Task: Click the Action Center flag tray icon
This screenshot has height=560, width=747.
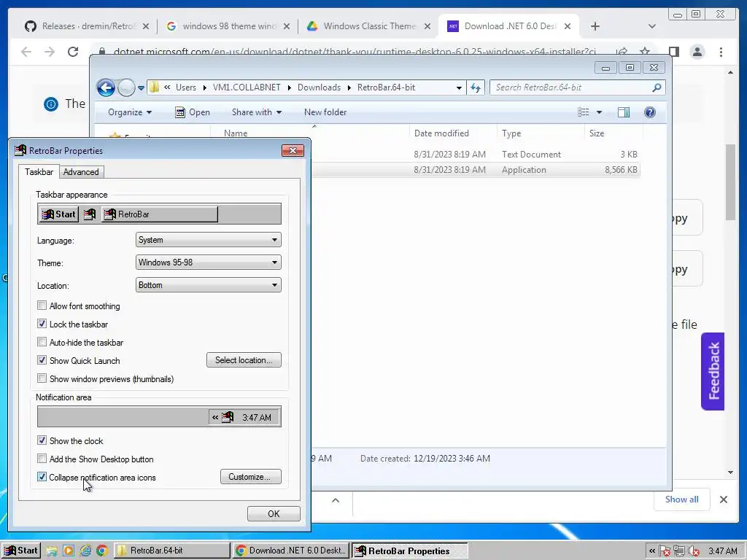Action: pos(665,551)
